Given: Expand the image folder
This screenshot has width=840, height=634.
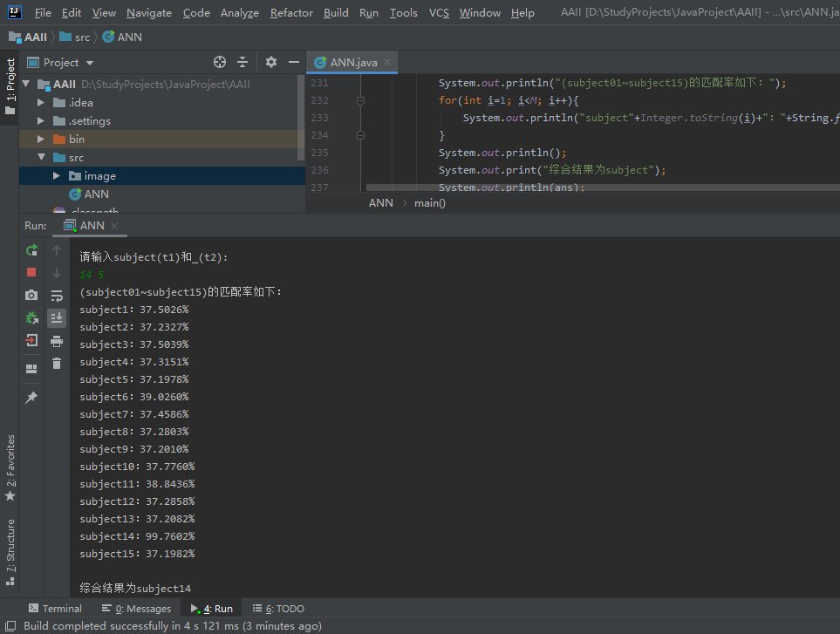Looking at the screenshot, I should pos(56,175).
